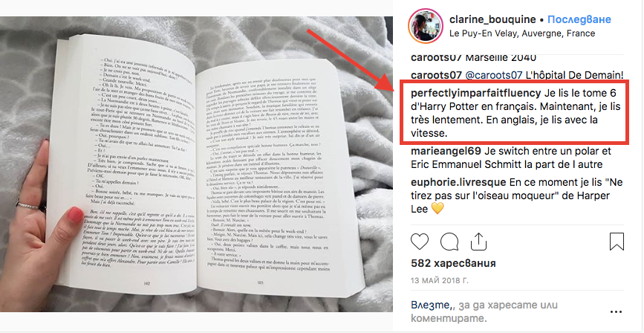Like the post with the heart icon
The height and width of the screenshot is (333, 644).
[x=420, y=242]
